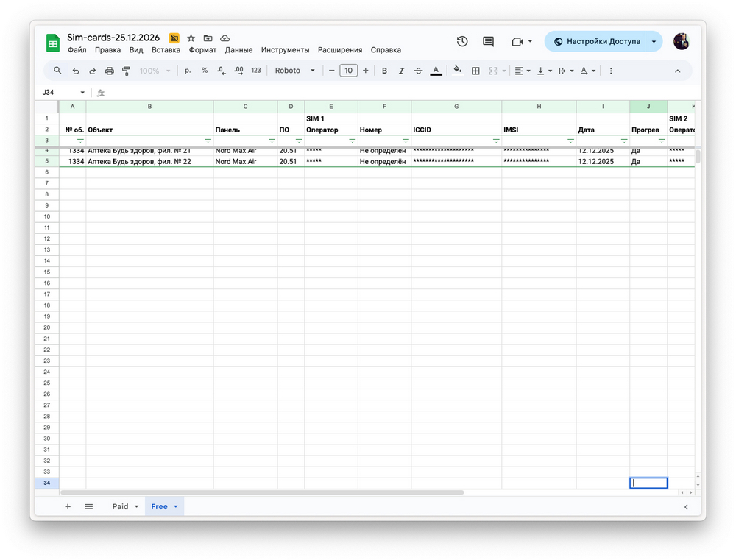
Task: Expand the horizontal align dropdown
Action: point(522,71)
